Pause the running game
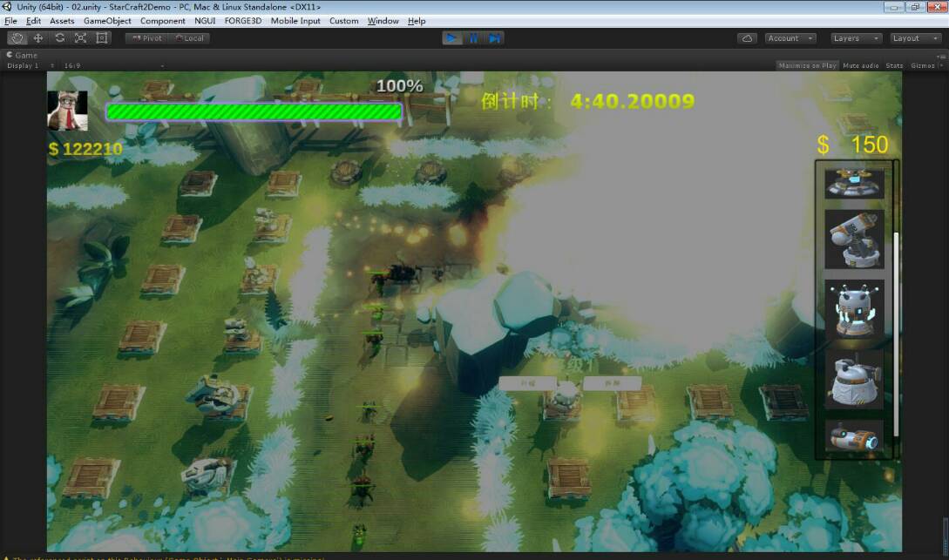The height and width of the screenshot is (560, 949). pos(473,38)
